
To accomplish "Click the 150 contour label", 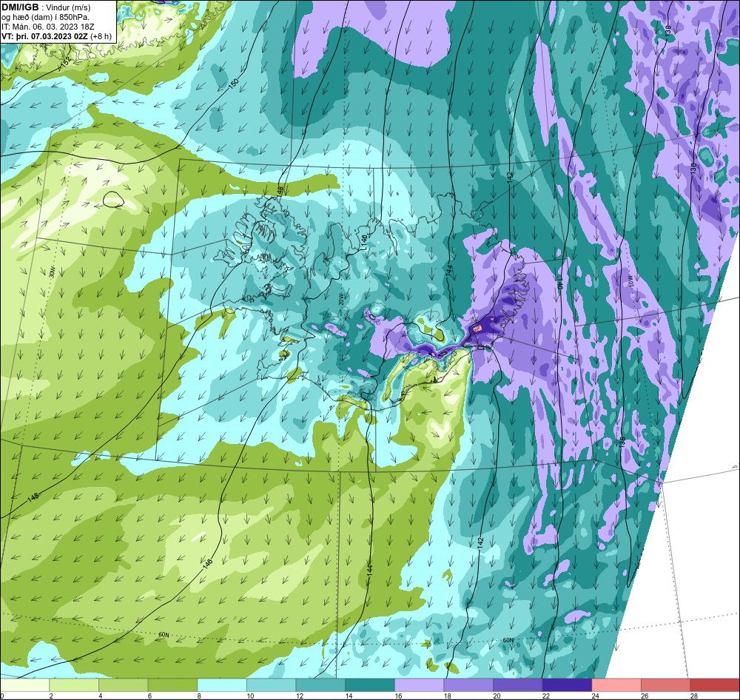I will (234, 84).
